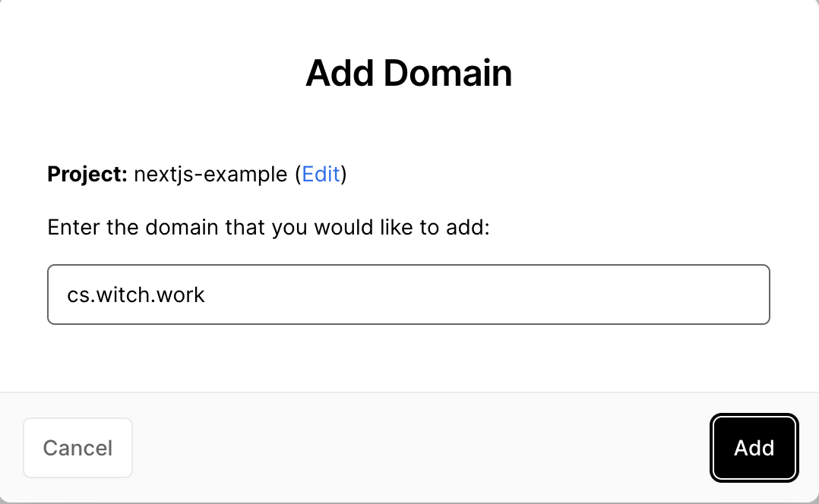Click inside the text field containing cs.witch.work
The width and height of the screenshot is (819, 504).
click(x=409, y=295)
